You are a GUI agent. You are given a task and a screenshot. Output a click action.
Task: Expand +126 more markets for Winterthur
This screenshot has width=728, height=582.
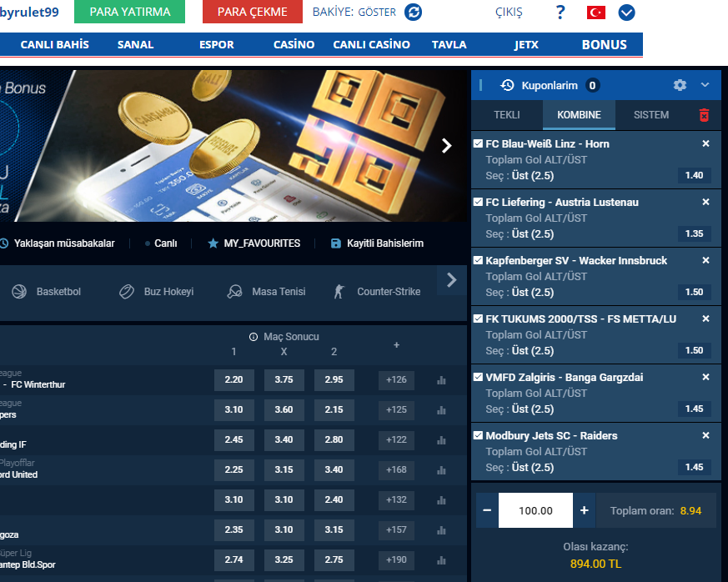[397, 380]
